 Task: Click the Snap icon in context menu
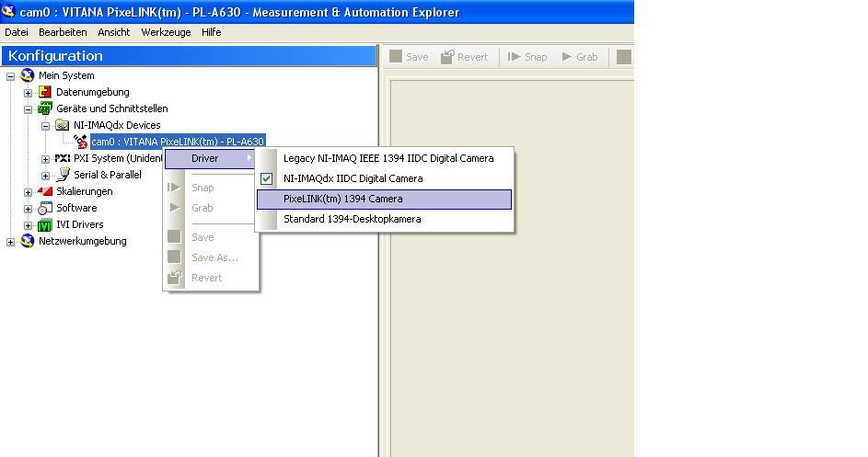pyautogui.click(x=174, y=188)
